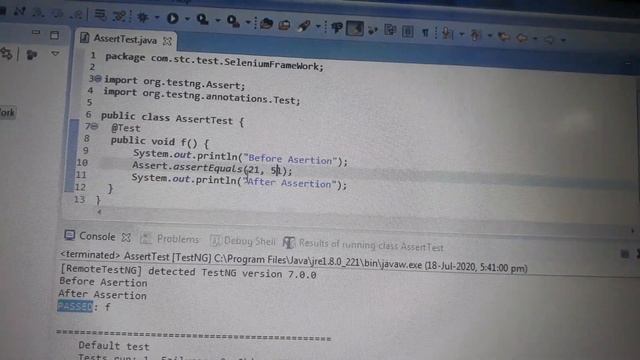Toggle Link with Editor in left panel
This screenshot has height=360, width=640.
click(7, 53)
